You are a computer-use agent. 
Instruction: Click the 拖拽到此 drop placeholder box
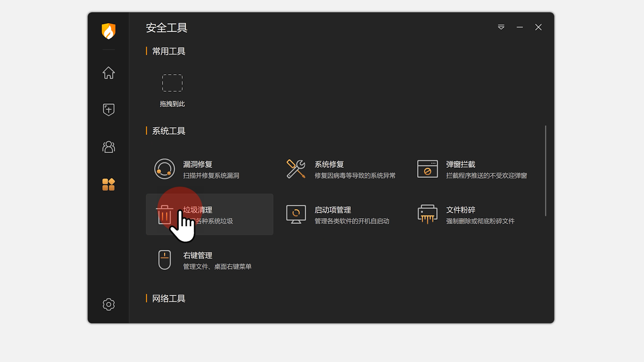[172, 83]
